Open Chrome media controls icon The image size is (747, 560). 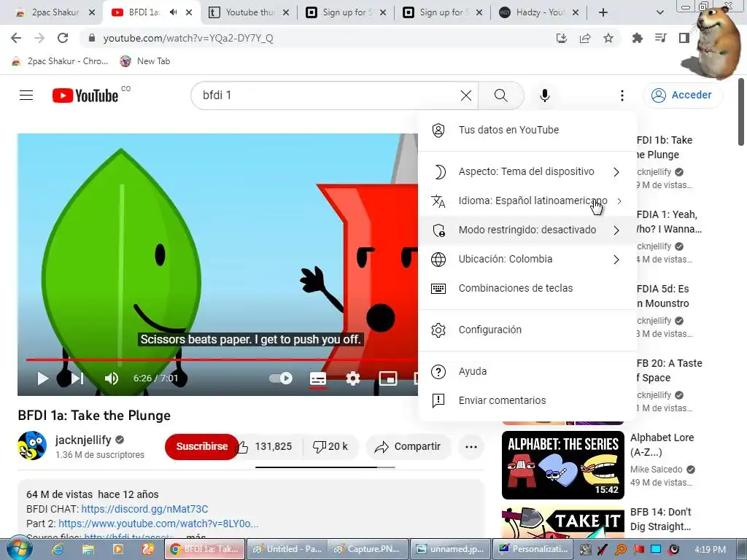[x=661, y=38]
